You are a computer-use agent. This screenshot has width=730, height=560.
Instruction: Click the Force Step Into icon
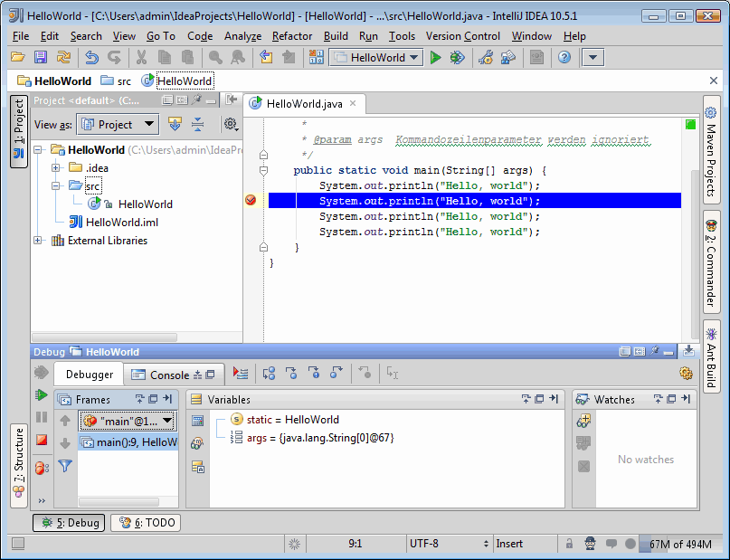point(314,374)
